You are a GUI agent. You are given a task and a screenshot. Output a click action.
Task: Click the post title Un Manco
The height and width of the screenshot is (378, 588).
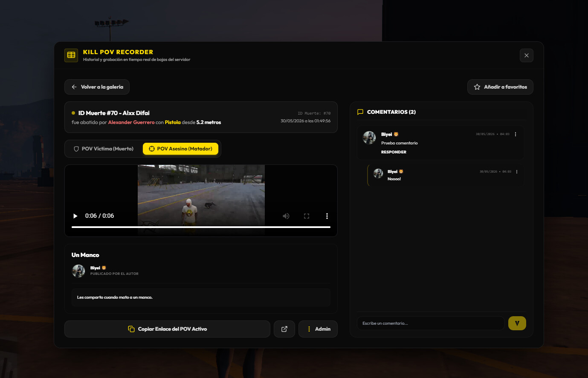click(x=85, y=255)
